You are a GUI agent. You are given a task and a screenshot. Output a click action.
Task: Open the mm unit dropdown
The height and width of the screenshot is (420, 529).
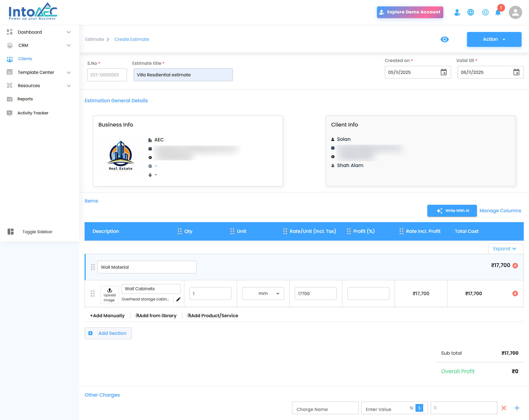click(263, 294)
